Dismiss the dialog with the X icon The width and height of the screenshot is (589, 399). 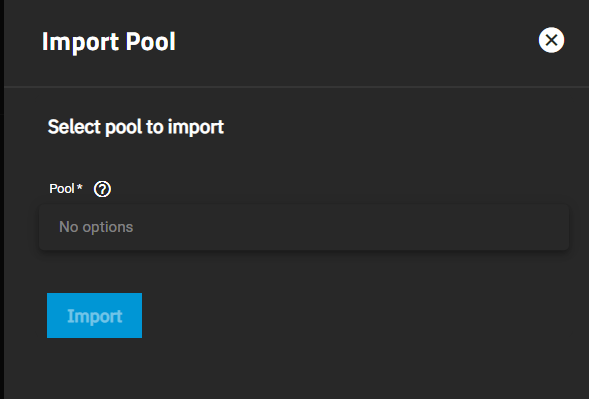[551, 40]
